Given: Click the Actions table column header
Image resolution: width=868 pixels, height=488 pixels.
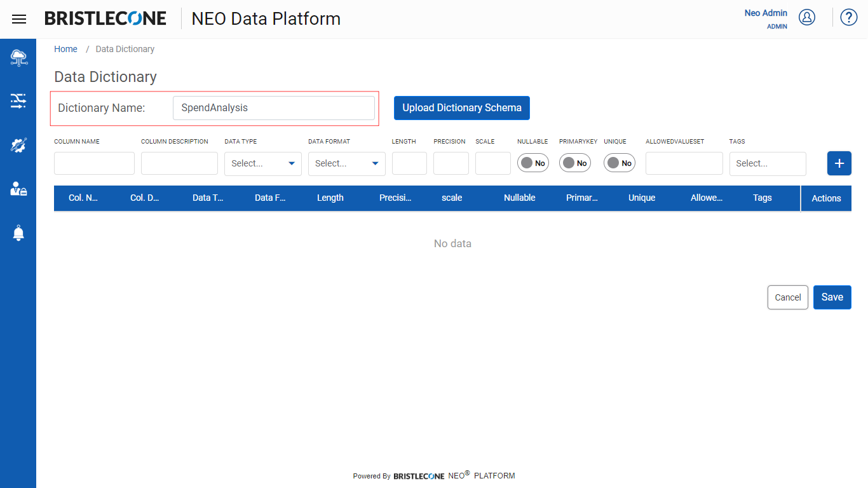Looking at the screenshot, I should pyautogui.click(x=826, y=198).
